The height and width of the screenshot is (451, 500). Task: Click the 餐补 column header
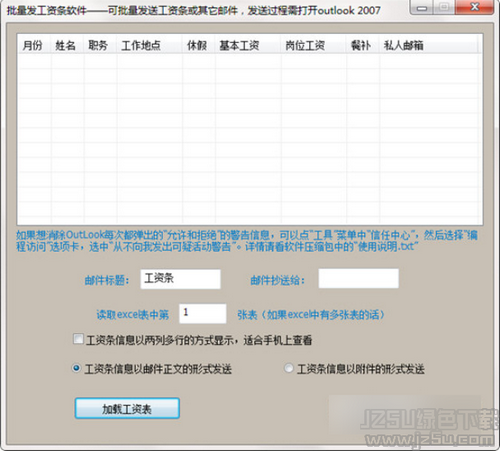point(363,45)
